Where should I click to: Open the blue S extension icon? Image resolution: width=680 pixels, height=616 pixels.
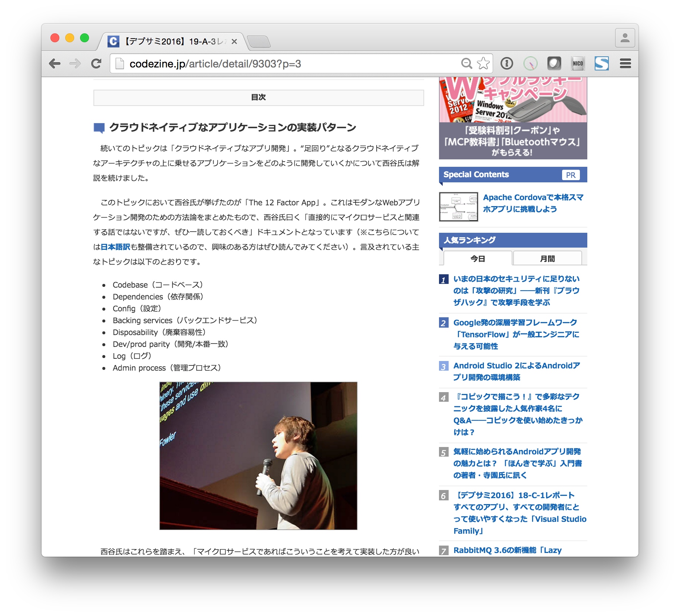pos(601,63)
